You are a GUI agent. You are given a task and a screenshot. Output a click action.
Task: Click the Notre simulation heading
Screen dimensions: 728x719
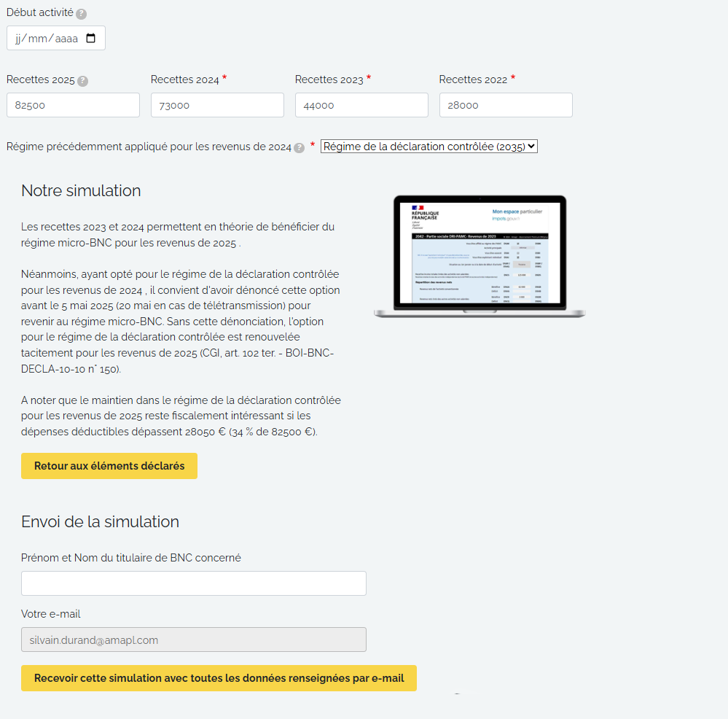tap(81, 191)
